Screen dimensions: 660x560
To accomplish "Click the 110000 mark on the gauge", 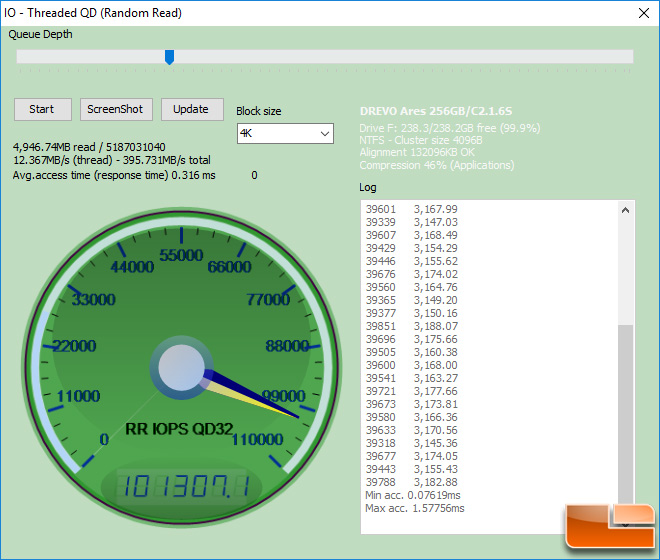I will 258,440.
